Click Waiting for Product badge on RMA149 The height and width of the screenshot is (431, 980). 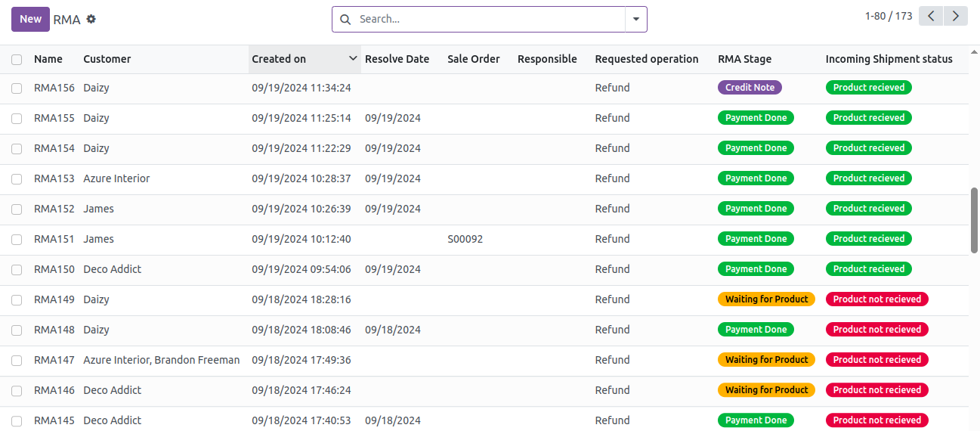coord(766,299)
